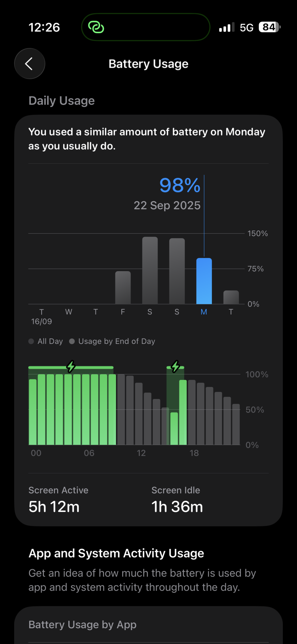This screenshot has height=644, width=297.
Task: Select the last Tuesday bar in chart
Action: (231, 297)
